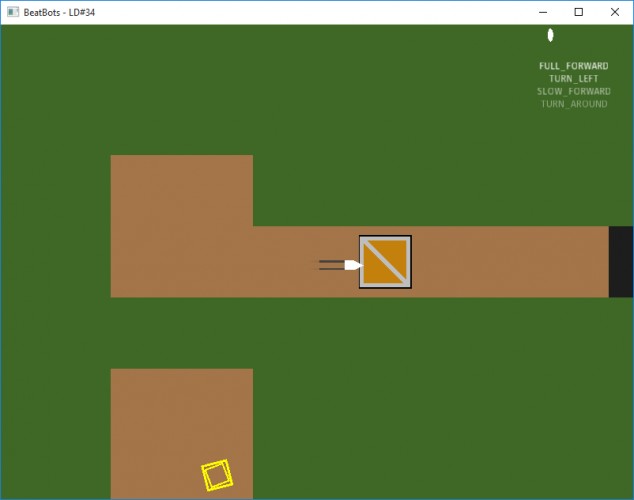
Task: Click the gray trail lines behind the robot
Action: click(x=332, y=265)
